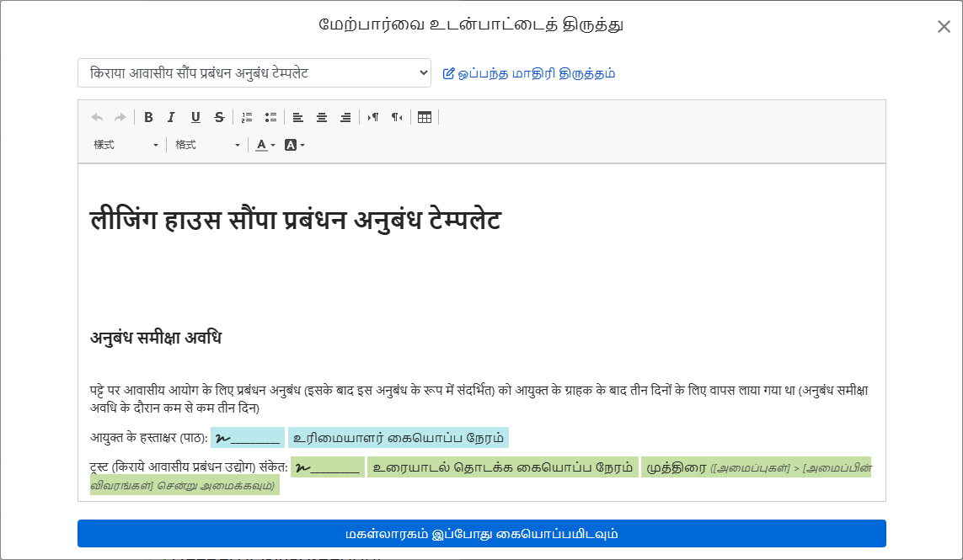
Task: Click the உரிமையாளர் கையொப்ப நேரம் tag
Action: point(399,438)
